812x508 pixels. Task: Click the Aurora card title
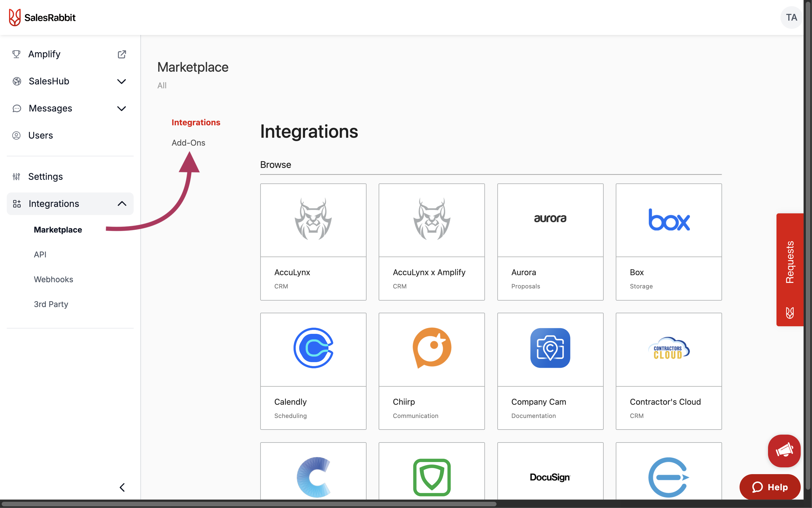point(524,272)
